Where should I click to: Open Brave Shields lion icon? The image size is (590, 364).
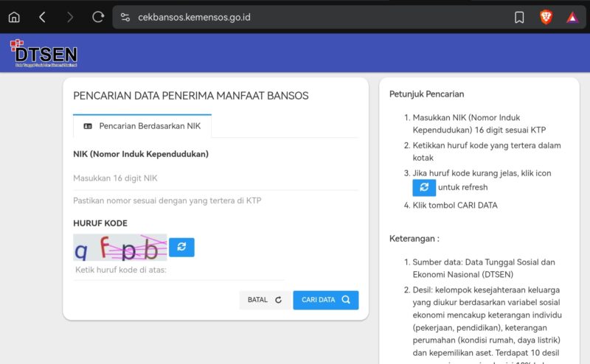tap(546, 17)
